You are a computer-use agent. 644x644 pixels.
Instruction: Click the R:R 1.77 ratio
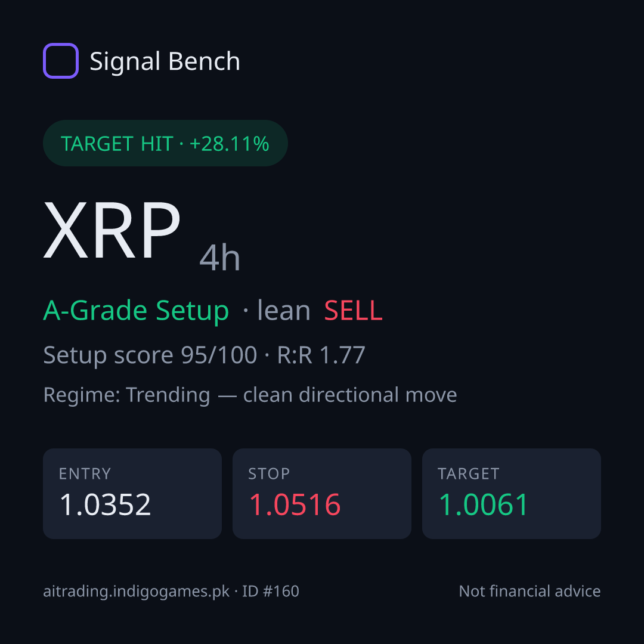(x=321, y=355)
